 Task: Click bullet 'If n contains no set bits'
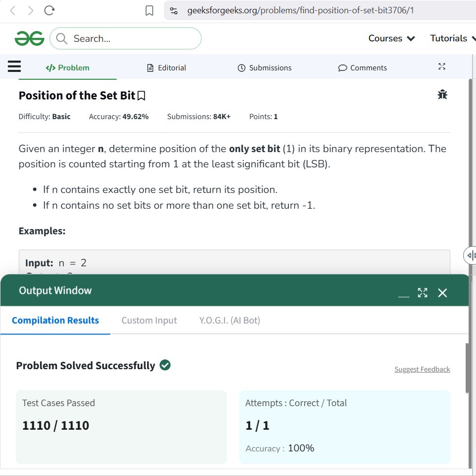tap(179, 206)
